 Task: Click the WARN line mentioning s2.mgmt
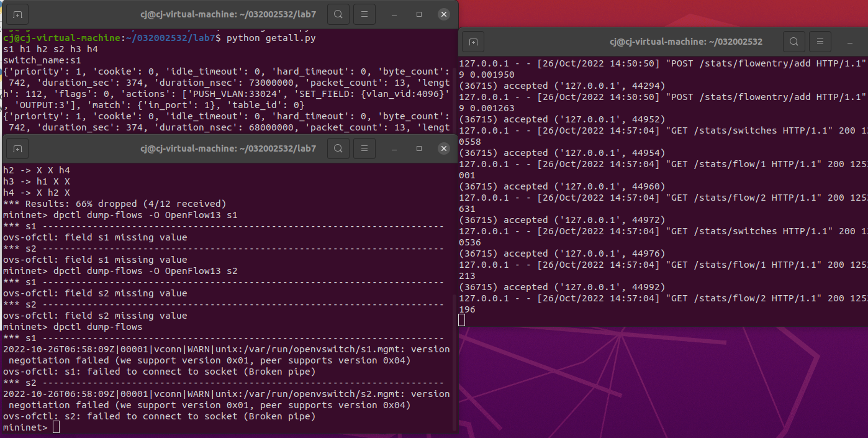pos(227,394)
